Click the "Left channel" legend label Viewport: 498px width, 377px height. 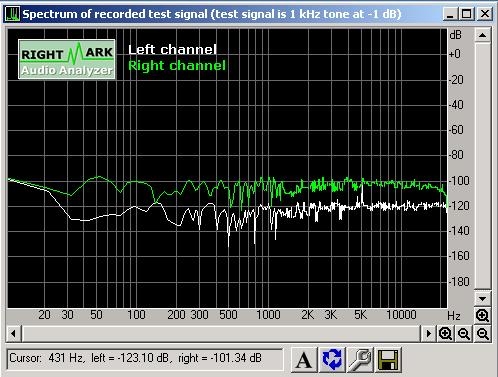172,50
